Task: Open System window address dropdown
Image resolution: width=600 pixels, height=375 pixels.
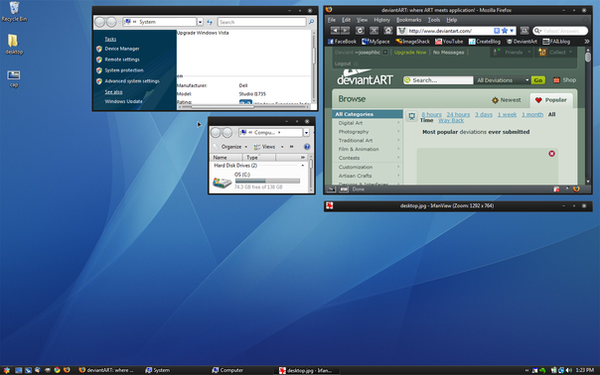Action: 200,22
